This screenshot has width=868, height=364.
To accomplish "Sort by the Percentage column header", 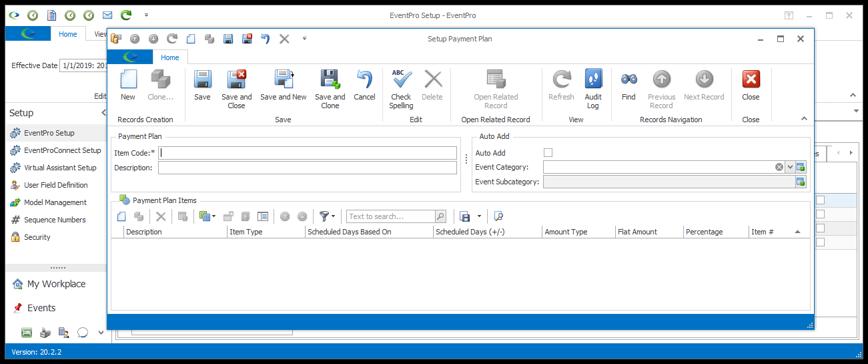I will (715, 232).
